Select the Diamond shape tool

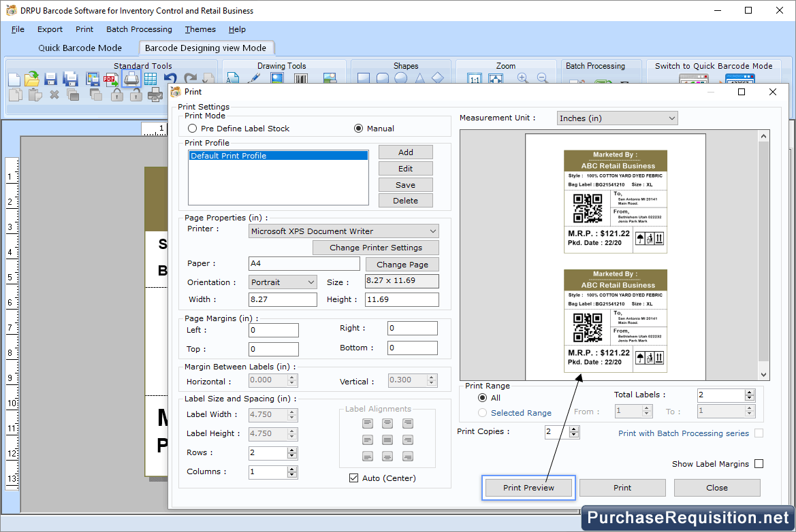(x=439, y=78)
